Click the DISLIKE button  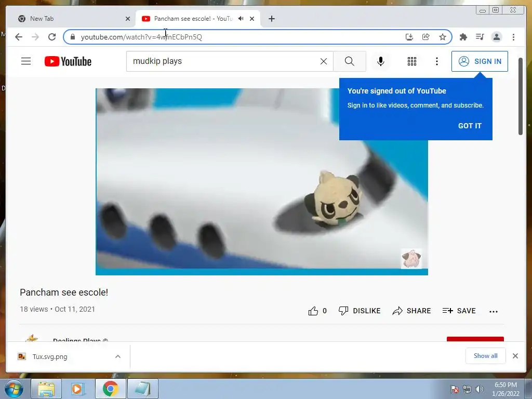pyautogui.click(x=360, y=311)
